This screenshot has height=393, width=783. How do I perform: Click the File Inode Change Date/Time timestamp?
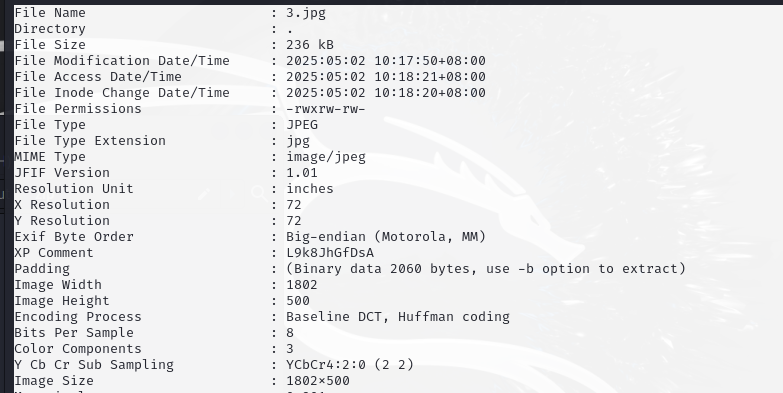386,93
